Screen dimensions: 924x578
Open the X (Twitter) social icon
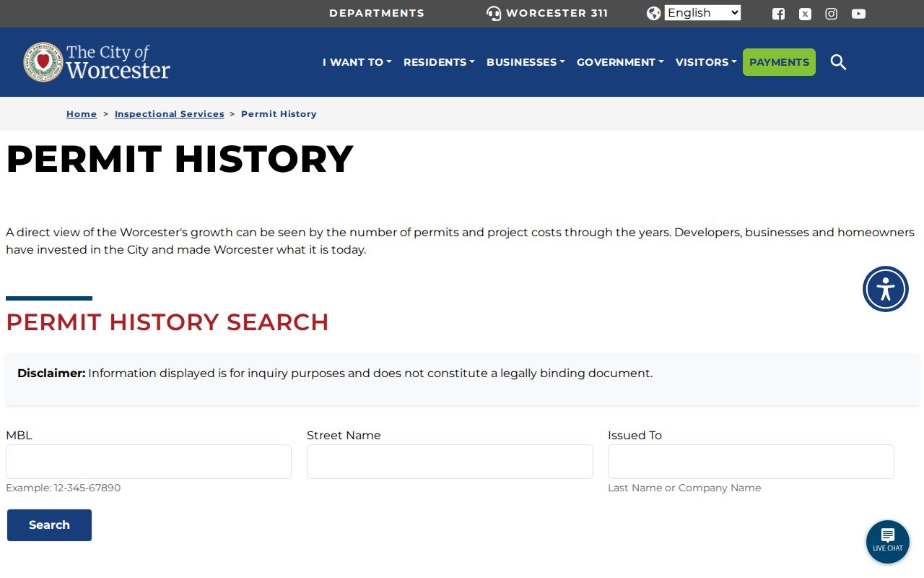[805, 14]
